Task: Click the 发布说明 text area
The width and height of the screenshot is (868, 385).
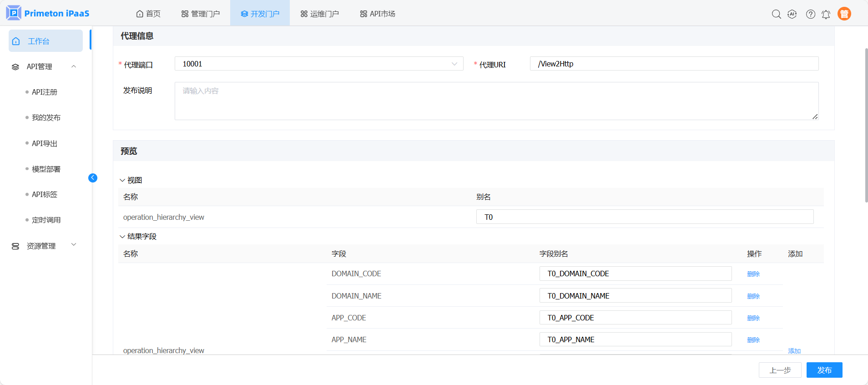Action: point(496,101)
